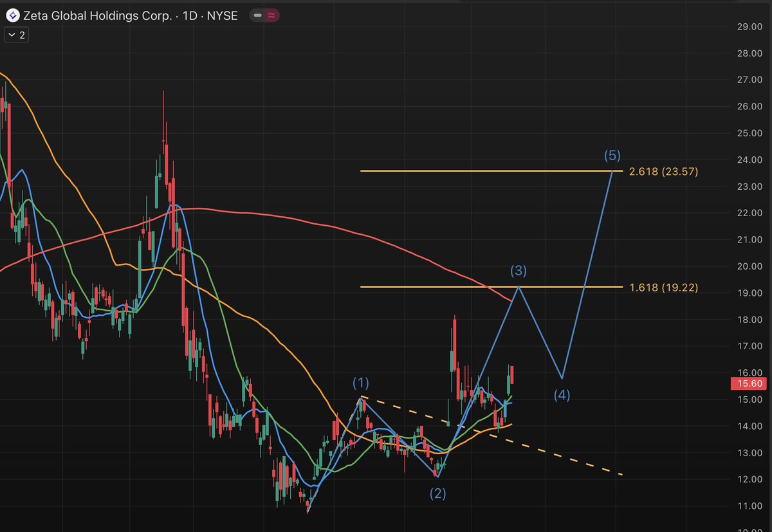Select the 2.618 (23.57) Fibonacci level label
This screenshot has height=532, width=772.
coord(664,172)
